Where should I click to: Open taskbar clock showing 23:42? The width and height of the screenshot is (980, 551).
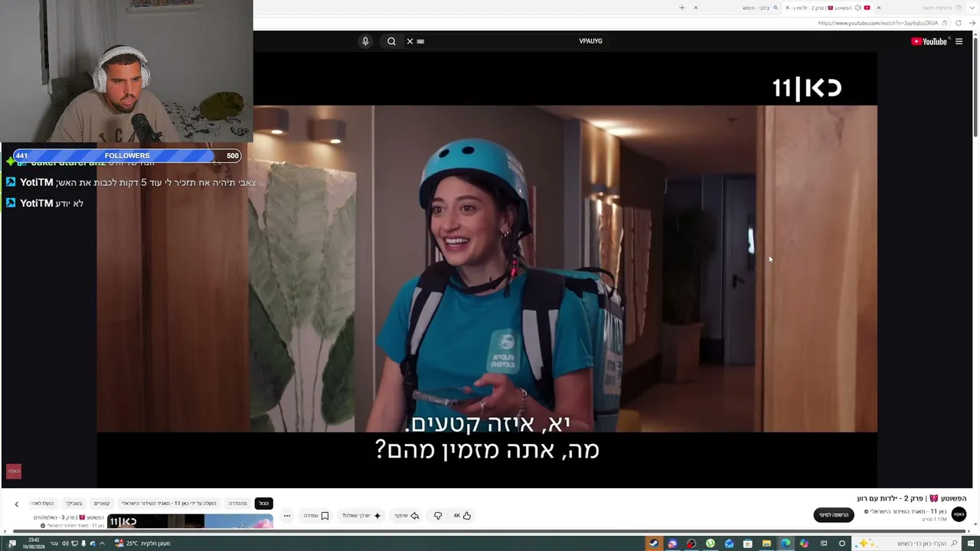pyautogui.click(x=34, y=543)
